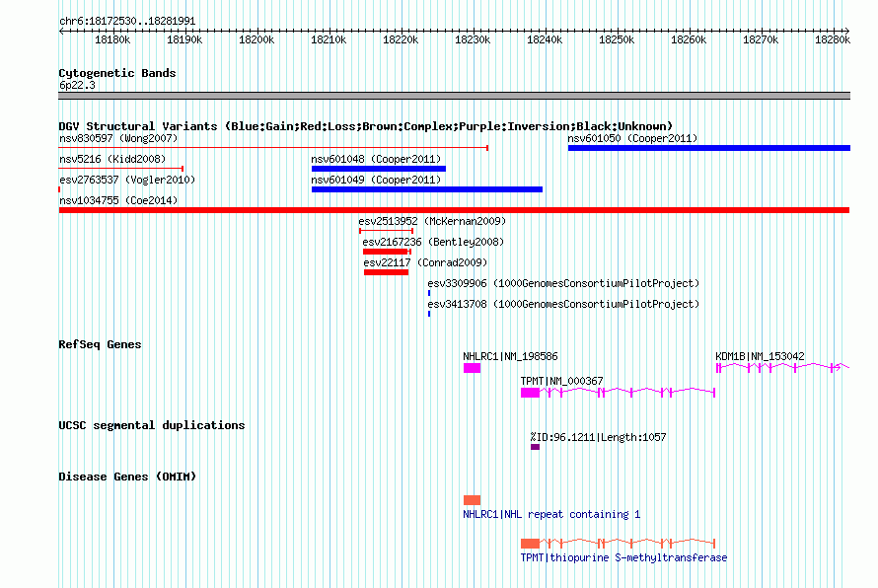Click the nsv830597 (Wong2007) variant label
This screenshot has width=878, height=588.
118,138
